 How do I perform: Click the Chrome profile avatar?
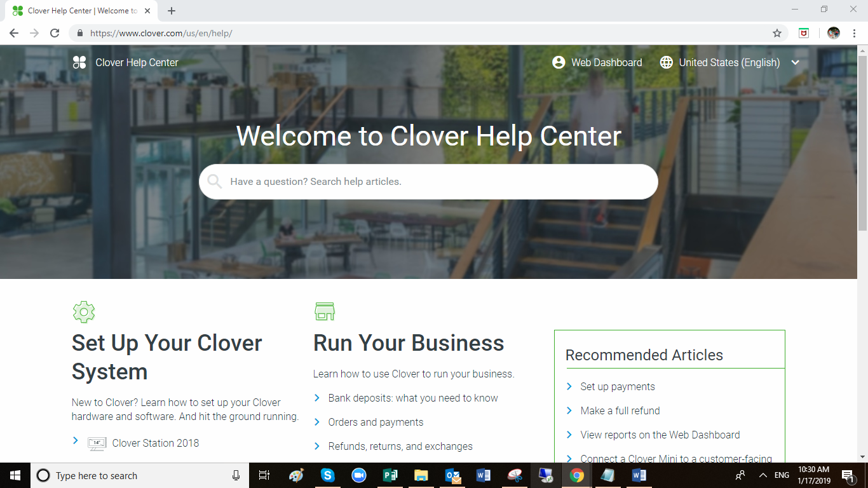tap(834, 33)
